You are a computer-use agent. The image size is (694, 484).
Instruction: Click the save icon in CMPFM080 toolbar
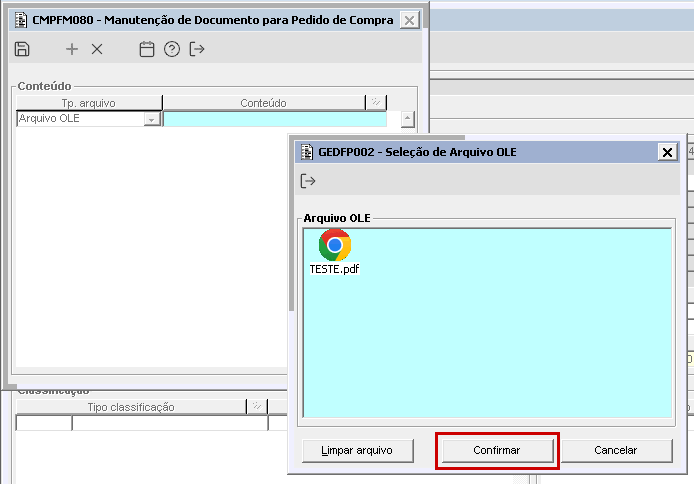[22, 49]
